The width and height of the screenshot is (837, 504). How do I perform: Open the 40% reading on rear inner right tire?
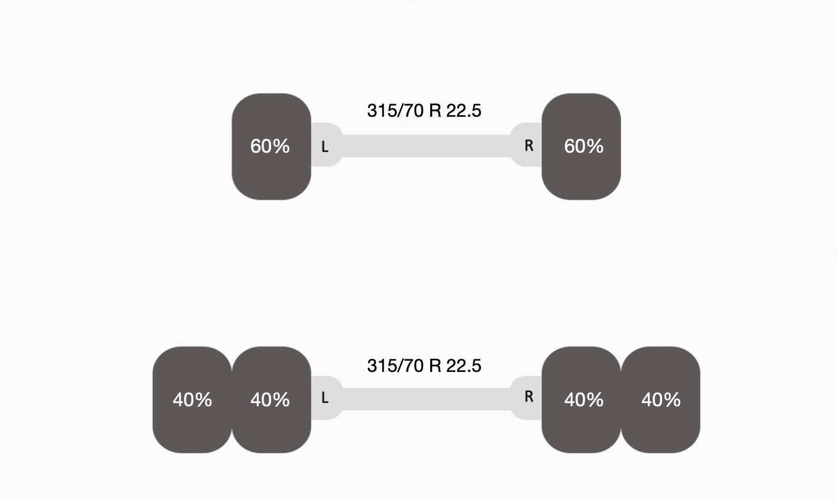[x=583, y=399]
